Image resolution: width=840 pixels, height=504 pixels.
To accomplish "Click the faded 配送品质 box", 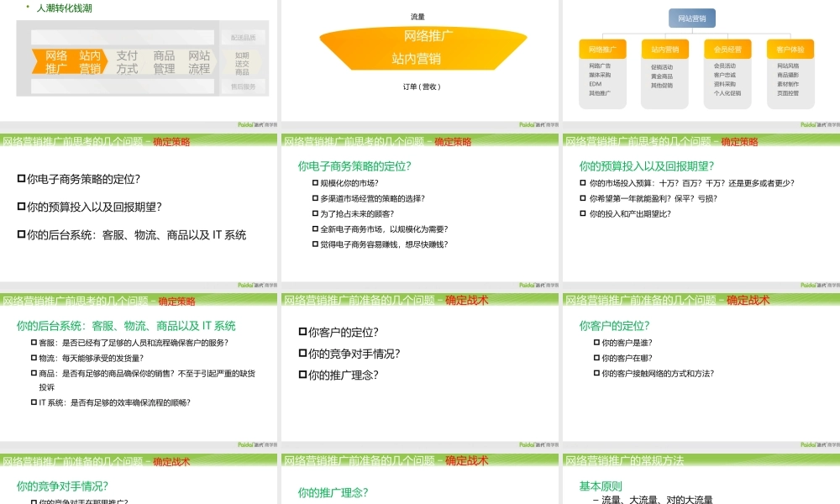I will 243,37.
